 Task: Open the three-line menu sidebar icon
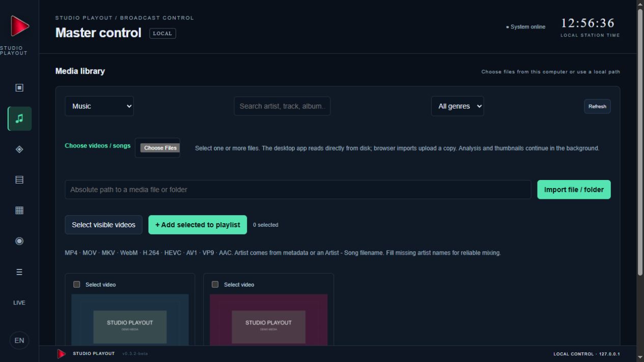[x=19, y=272]
